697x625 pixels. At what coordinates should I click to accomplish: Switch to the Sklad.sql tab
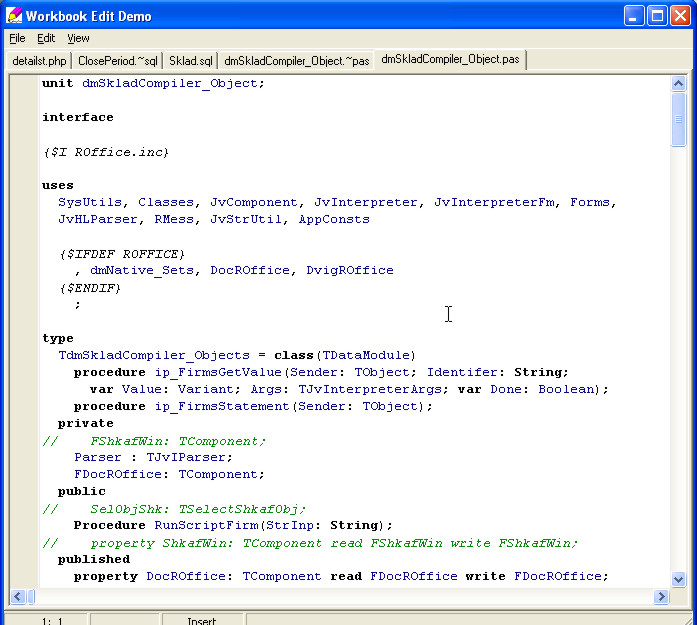(x=190, y=61)
